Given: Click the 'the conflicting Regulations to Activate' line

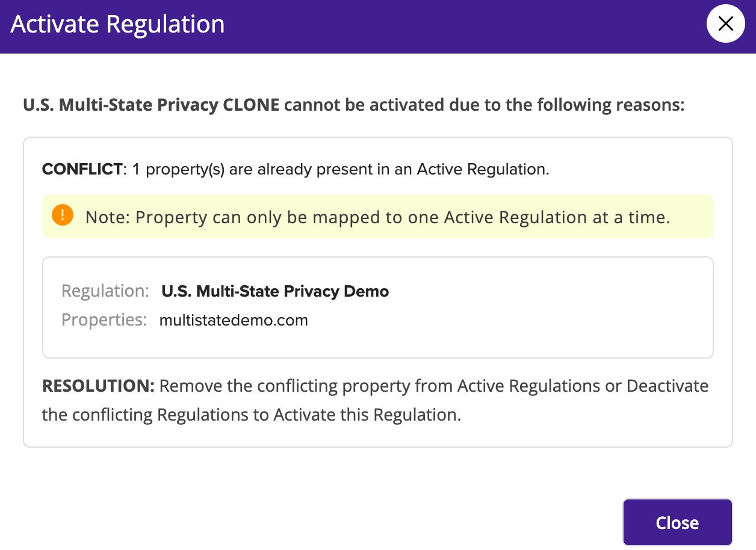Looking at the screenshot, I should tap(252, 415).
